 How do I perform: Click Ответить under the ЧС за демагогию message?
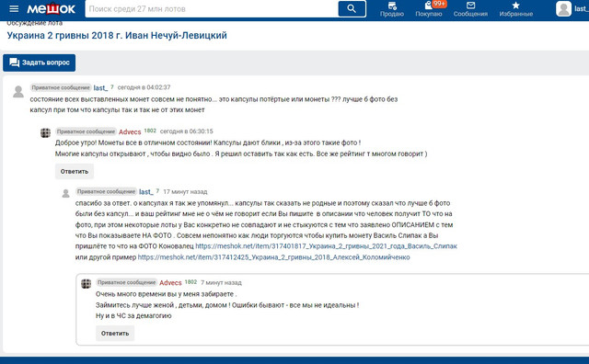pyautogui.click(x=115, y=334)
